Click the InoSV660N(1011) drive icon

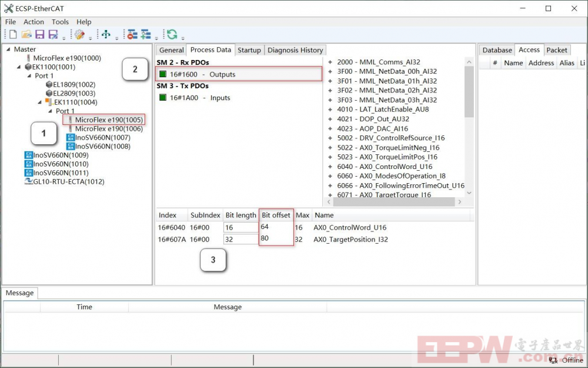coord(28,173)
